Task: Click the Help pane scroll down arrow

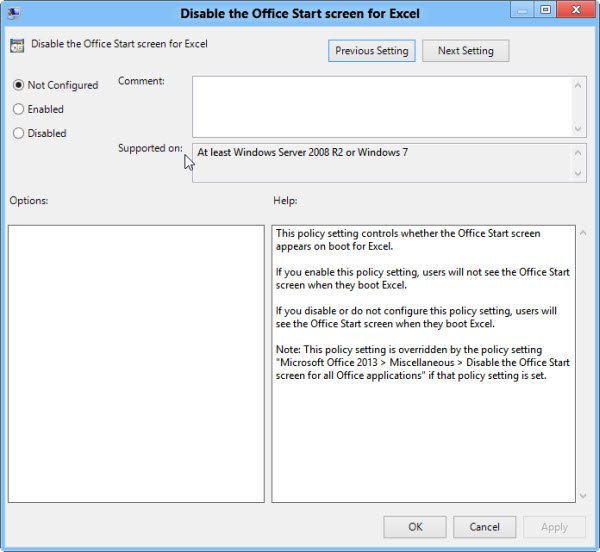Action: click(583, 496)
